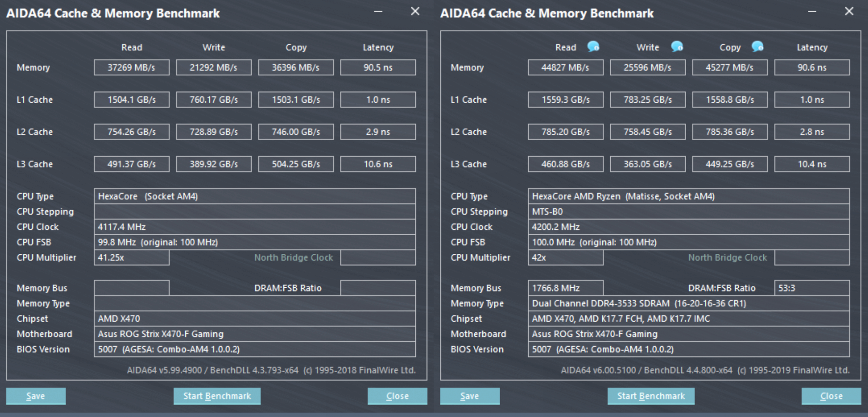The image size is (868, 417).
Task: Click the 783.25 GB/s L1 write value
Action: 648,100
